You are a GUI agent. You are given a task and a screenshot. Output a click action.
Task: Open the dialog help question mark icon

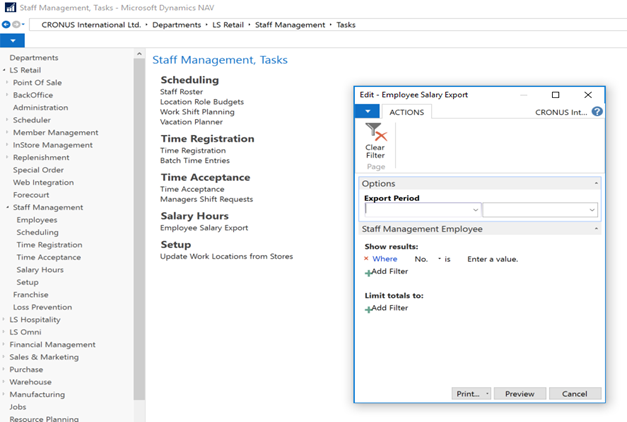pyautogui.click(x=597, y=112)
